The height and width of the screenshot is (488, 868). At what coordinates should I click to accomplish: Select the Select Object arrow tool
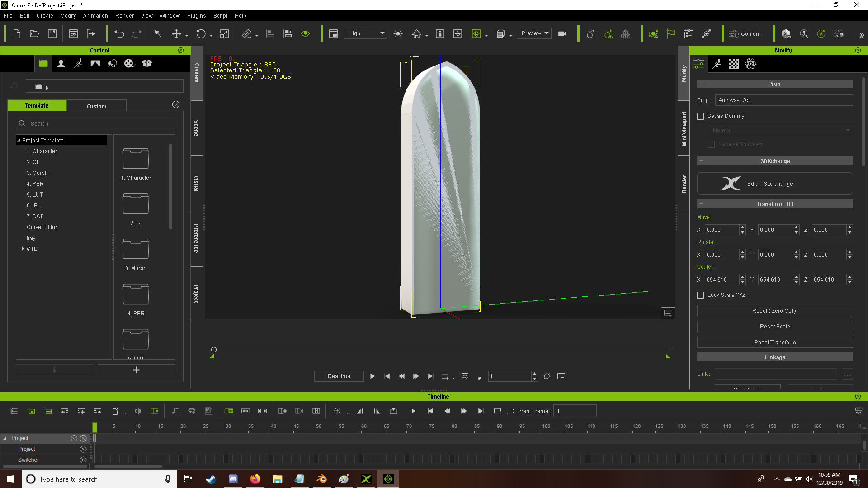[158, 34]
